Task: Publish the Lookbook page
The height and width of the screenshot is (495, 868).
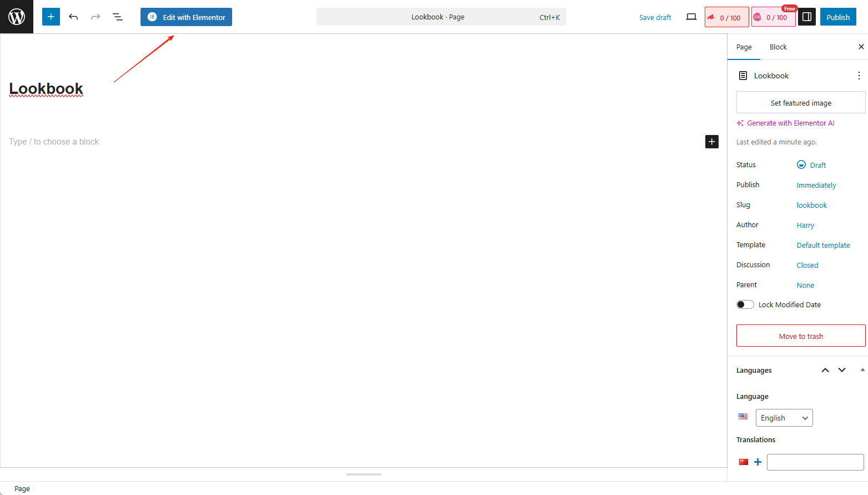Action: pyautogui.click(x=838, y=17)
